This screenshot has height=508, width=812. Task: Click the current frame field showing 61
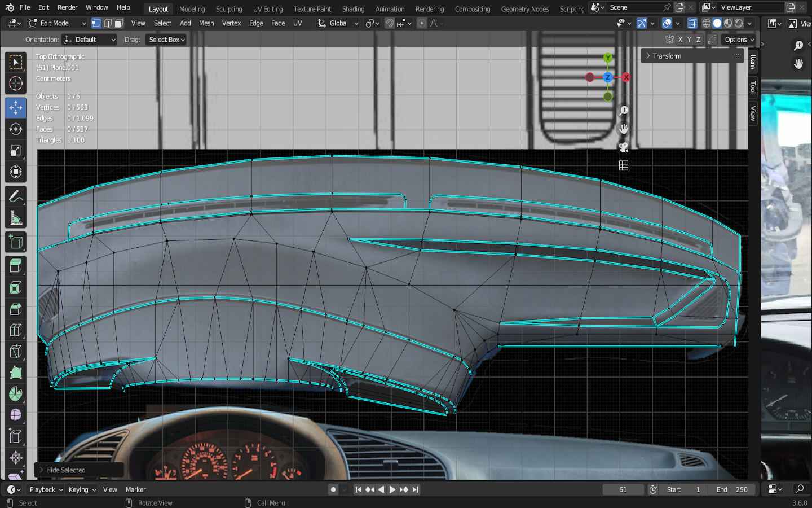tap(623, 489)
